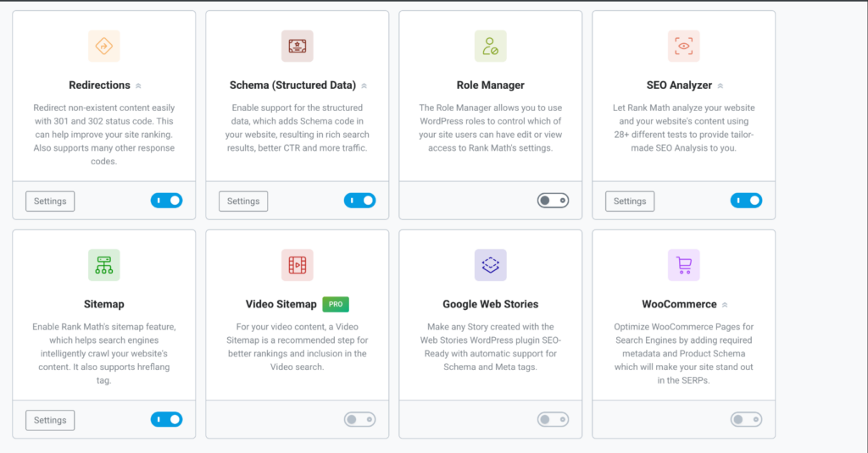Click the Schema structured data icon

pos(298,46)
